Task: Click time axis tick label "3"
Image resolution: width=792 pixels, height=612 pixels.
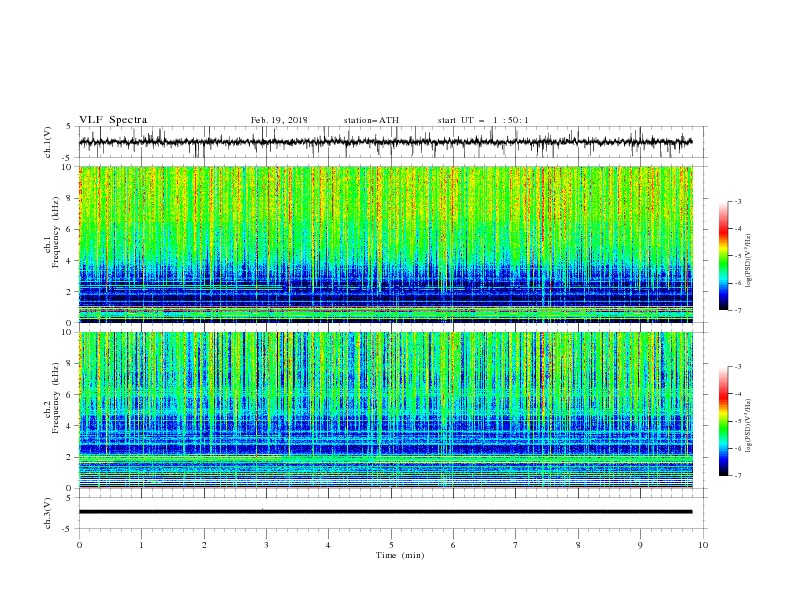Action: tap(266, 545)
